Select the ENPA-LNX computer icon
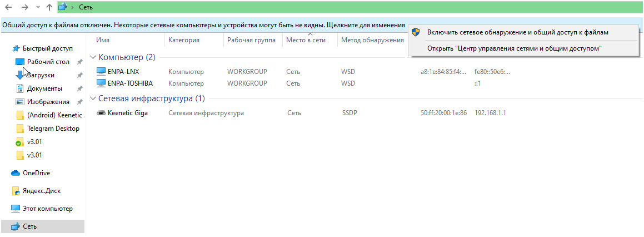This screenshot has height=237, width=644. [101, 71]
